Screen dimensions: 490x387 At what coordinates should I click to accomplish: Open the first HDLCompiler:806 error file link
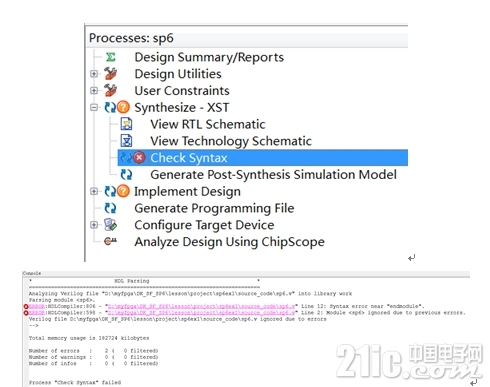(202, 306)
